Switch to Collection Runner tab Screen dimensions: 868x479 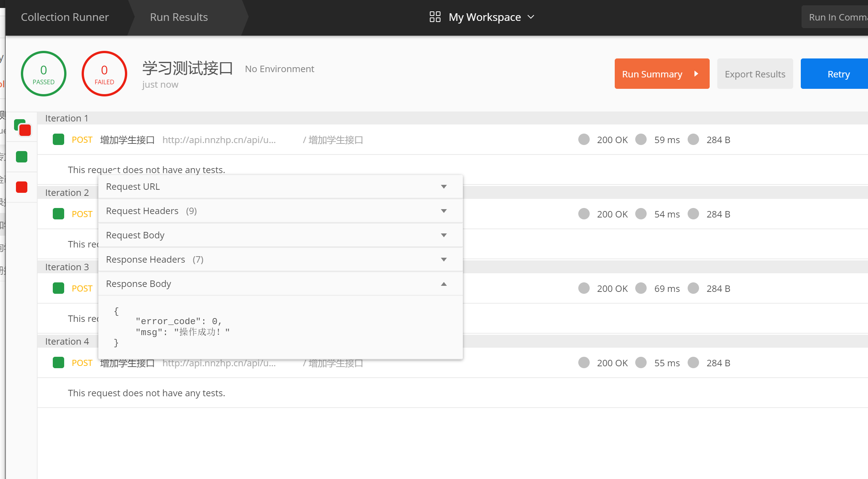65,17
